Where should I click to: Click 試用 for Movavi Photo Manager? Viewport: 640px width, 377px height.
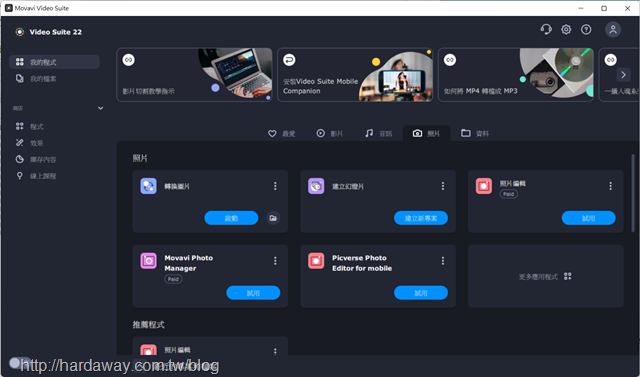[253, 293]
